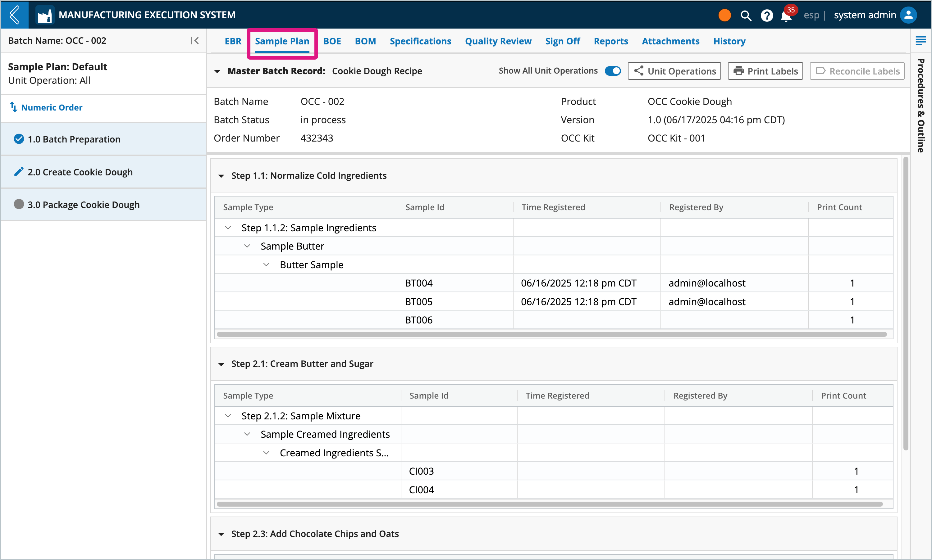932x560 pixels.
Task: Click the OCC Kit - 001 value
Action: pyautogui.click(x=676, y=138)
